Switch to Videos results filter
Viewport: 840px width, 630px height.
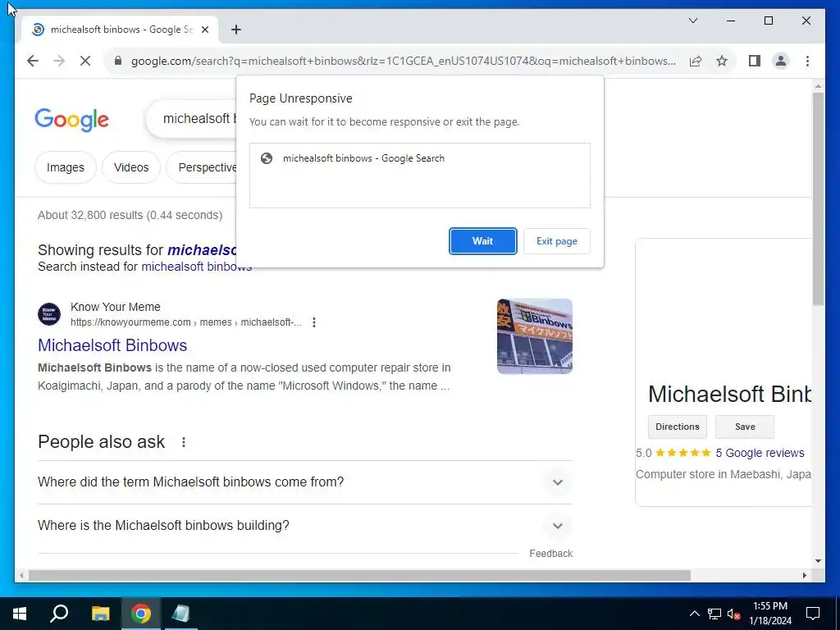click(x=131, y=167)
